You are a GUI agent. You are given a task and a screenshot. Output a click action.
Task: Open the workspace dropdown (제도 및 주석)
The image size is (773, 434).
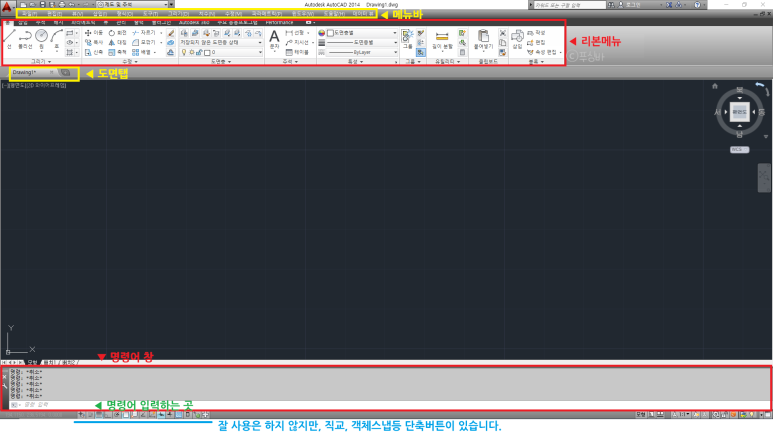coord(133,4)
